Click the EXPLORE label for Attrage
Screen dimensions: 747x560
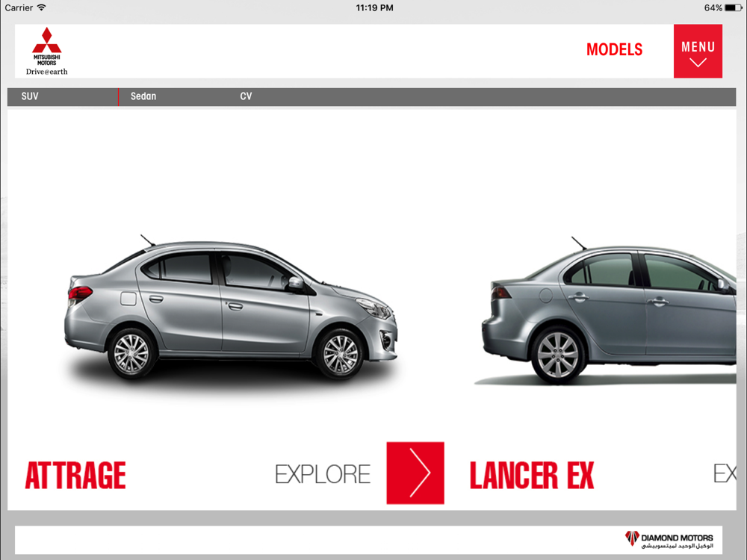click(323, 474)
